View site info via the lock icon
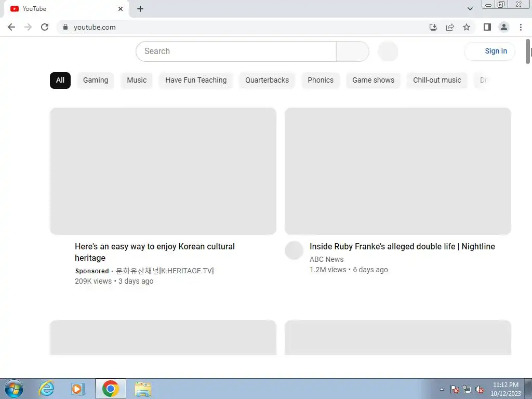The image size is (532, 399). [65, 27]
